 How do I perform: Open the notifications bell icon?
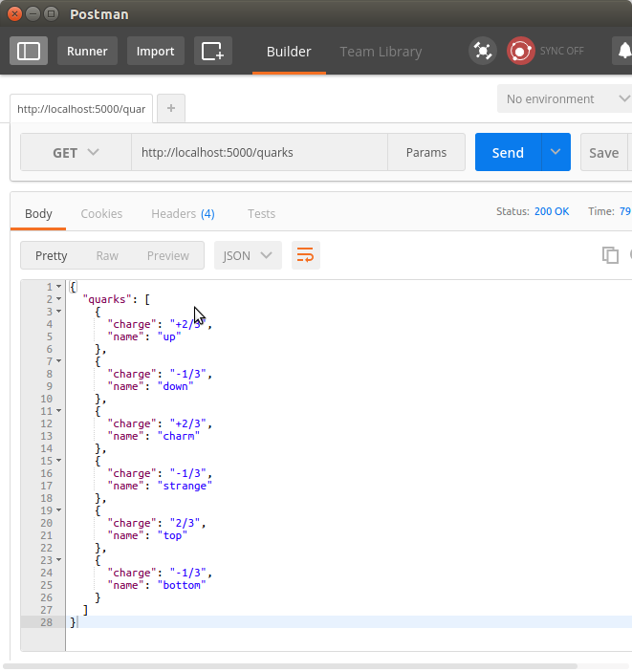coord(624,51)
